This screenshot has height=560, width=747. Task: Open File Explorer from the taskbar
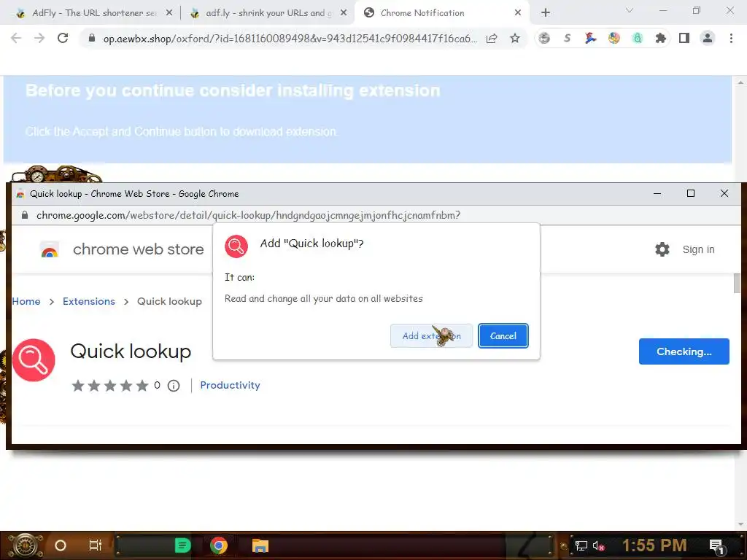click(x=260, y=545)
